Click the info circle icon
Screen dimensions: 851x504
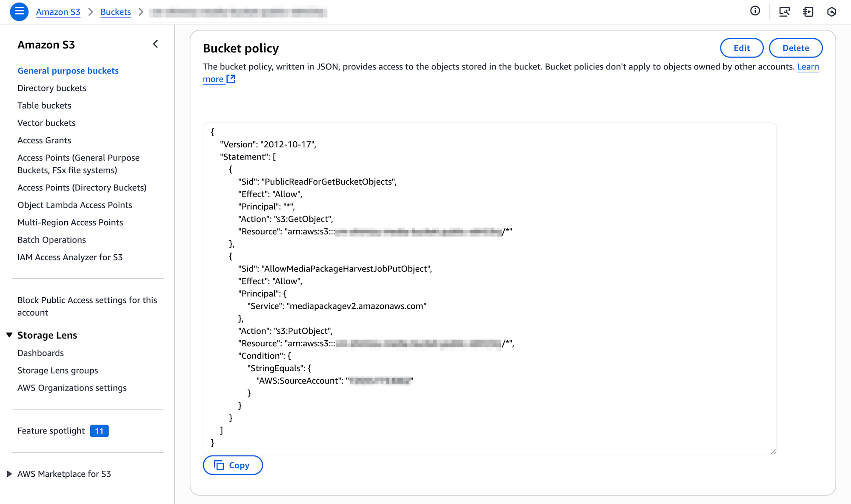[755, 11]
